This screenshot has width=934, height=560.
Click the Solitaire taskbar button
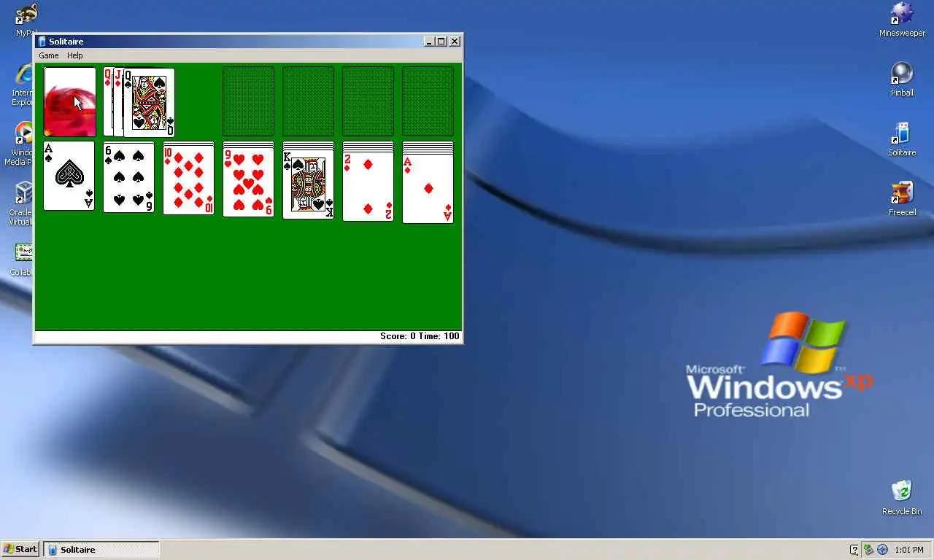(101, 550)
